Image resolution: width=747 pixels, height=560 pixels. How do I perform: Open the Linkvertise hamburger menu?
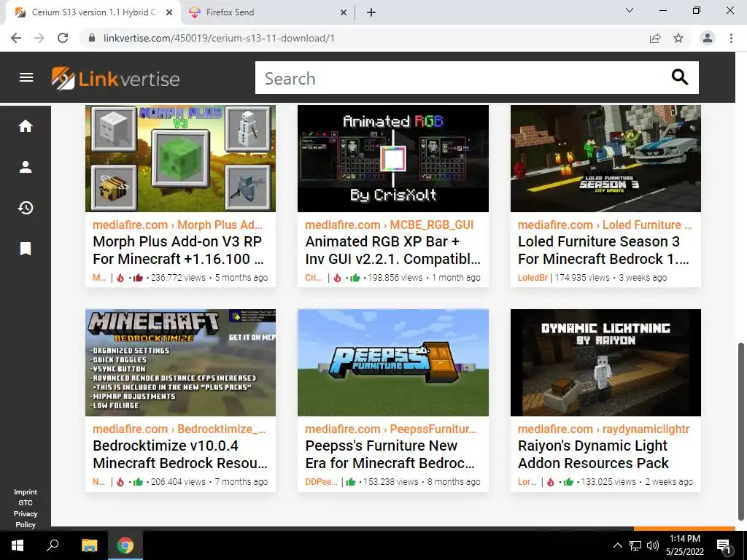pyautogui.click(x=26, y=77)
